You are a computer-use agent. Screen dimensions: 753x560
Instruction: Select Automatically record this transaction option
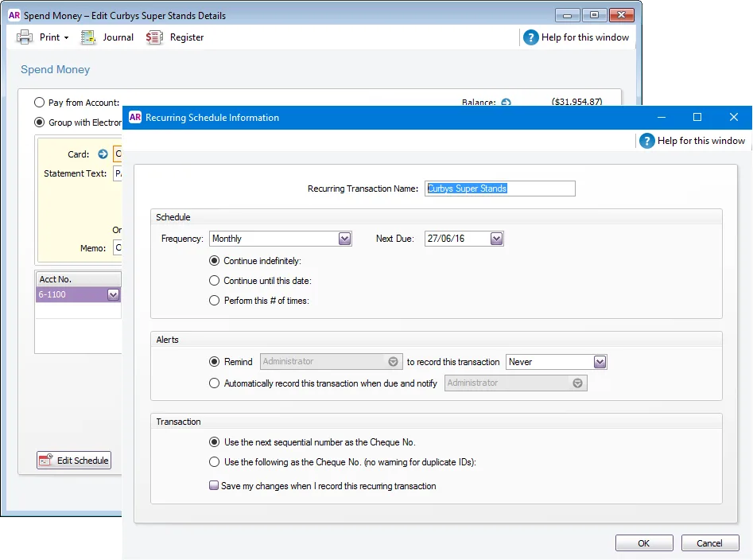pyautogui.click(x=214, y=383)
